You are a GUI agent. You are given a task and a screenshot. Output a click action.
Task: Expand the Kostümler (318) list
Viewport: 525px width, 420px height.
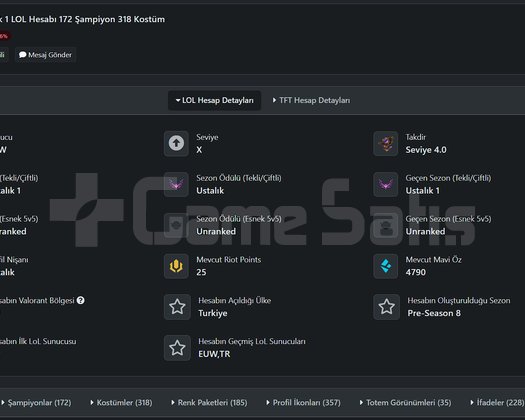(x=121, y=403)
